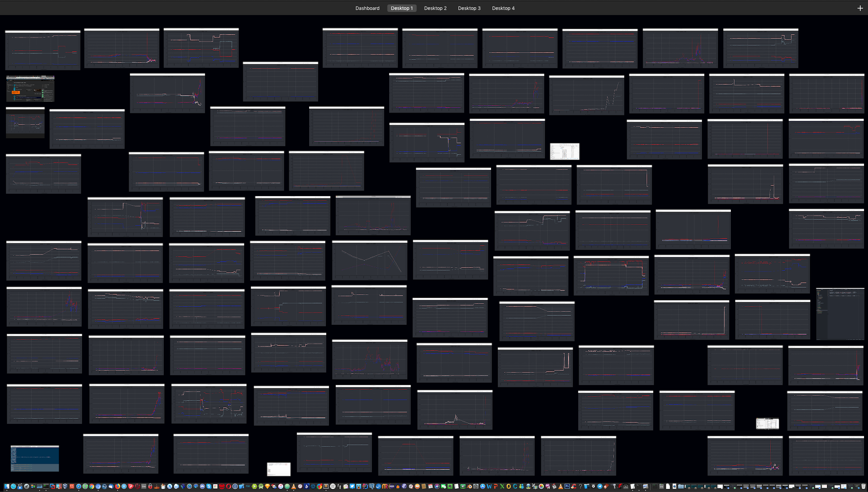Add a new desktop with plus button

click(860, 8)
